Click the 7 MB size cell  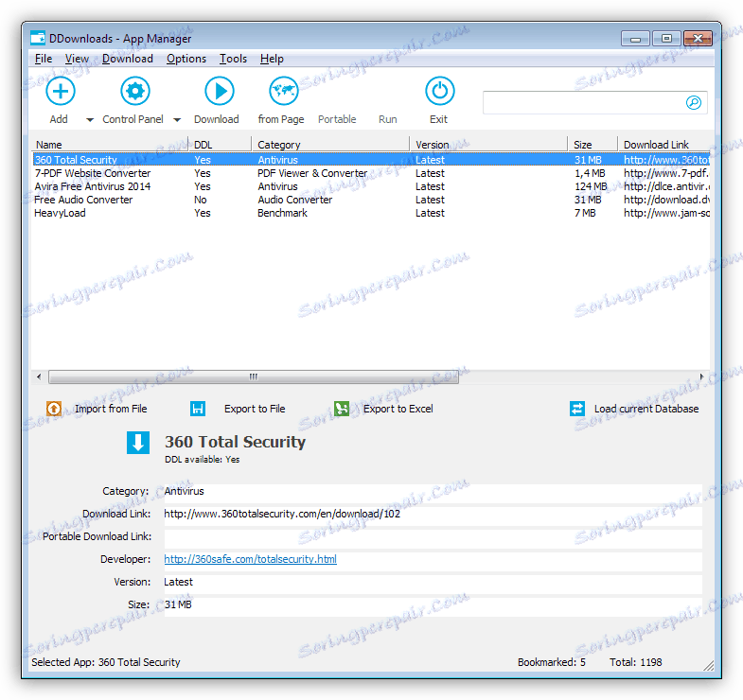[x=585, y=213]
